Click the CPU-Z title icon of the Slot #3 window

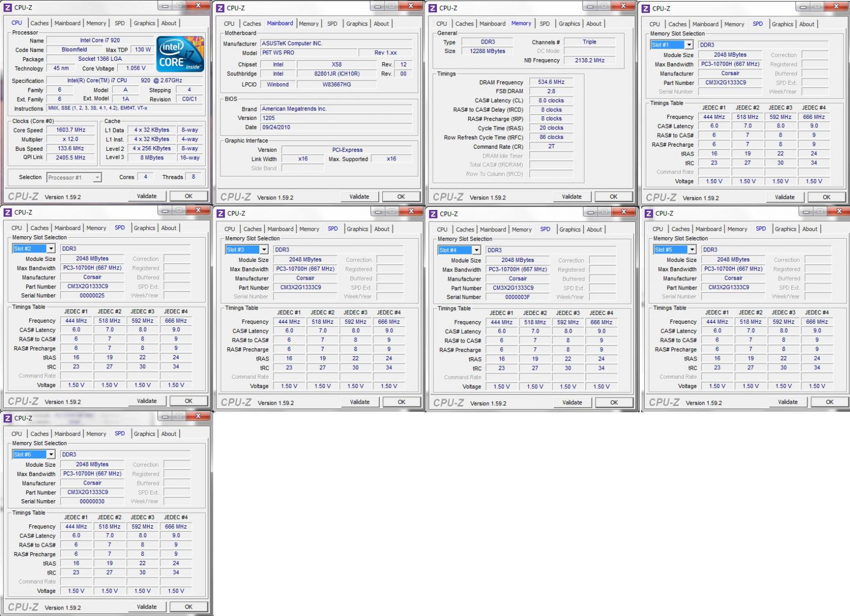coord(221,213)
